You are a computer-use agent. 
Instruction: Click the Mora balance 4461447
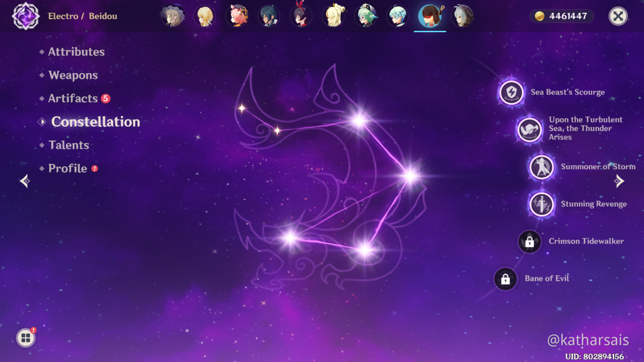(568, 16)
